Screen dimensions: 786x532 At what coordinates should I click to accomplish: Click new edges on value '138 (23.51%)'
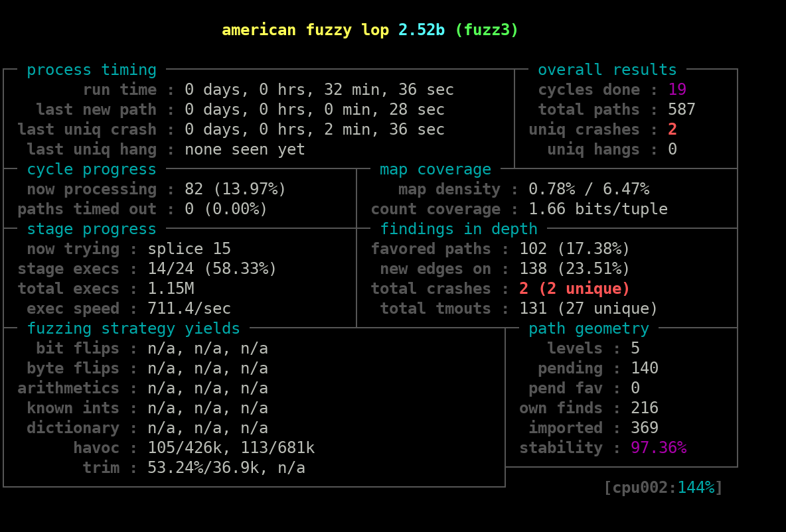(574, 269)
